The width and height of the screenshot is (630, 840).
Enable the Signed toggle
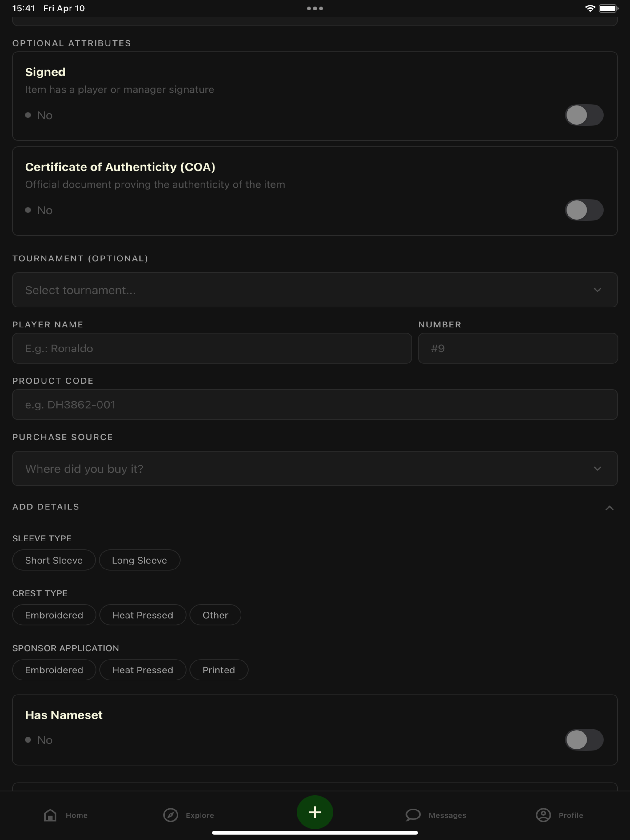[584, 115]
